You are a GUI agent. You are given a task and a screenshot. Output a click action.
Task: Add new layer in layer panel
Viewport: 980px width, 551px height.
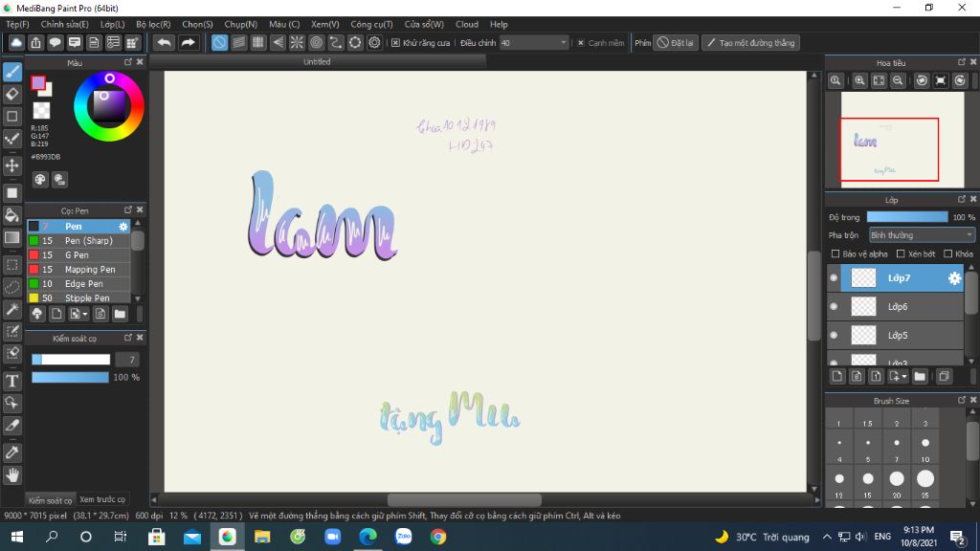837,376
